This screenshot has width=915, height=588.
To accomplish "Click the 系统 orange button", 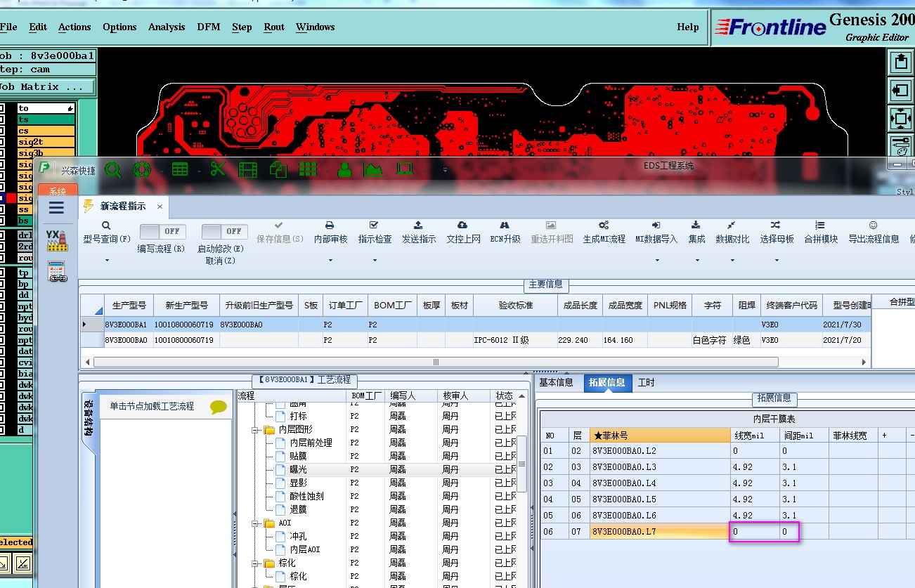I will coord(58,191).
